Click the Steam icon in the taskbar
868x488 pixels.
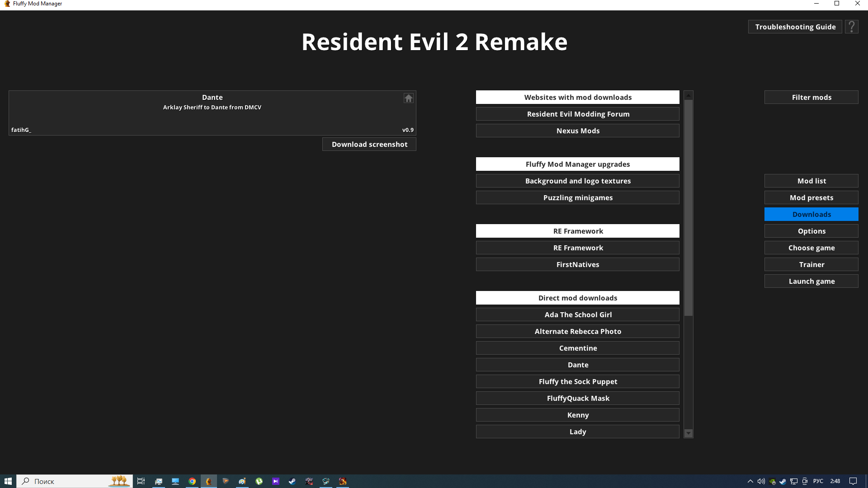tap(292, 481)
